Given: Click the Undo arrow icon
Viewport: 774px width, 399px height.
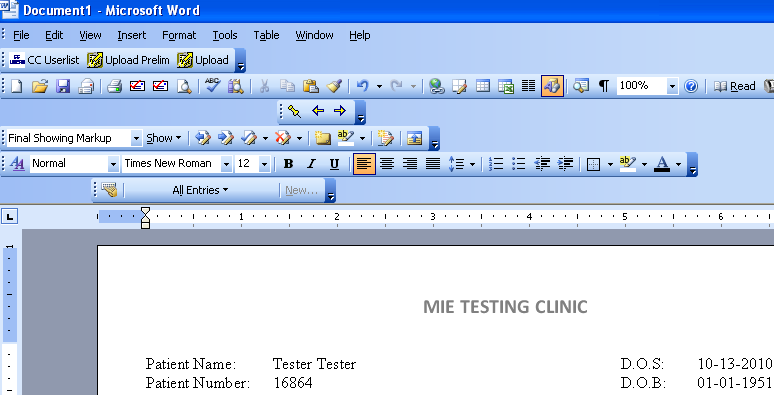Looking at the screenshot, I should pos(362,86).
